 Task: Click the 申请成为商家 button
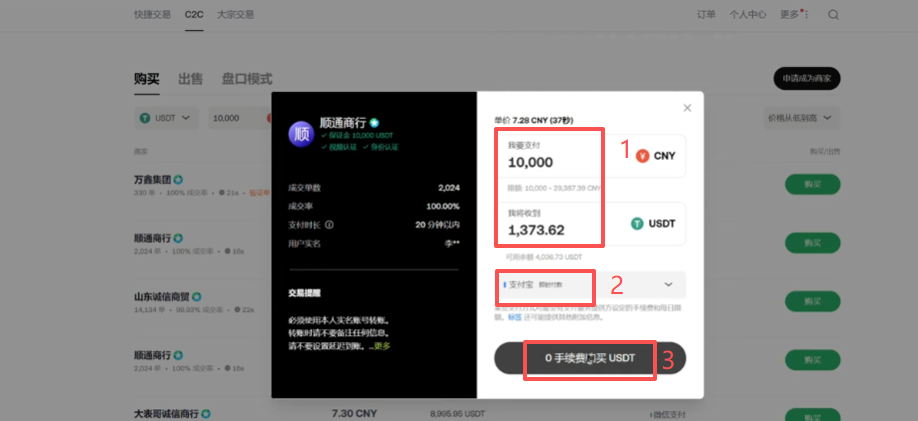(807, 78)
